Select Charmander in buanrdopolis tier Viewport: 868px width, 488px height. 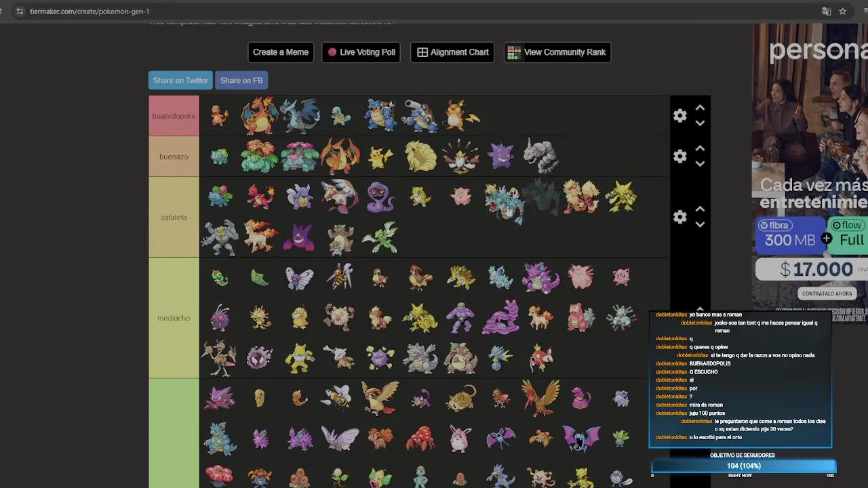[x=219, y=116]
